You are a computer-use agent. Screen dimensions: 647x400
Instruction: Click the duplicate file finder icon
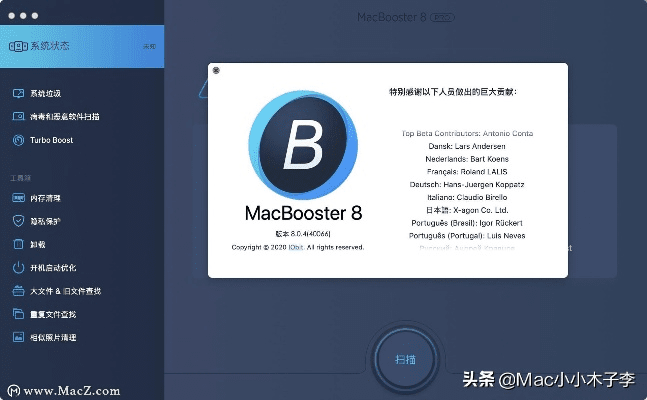click(x=18, y=314)
